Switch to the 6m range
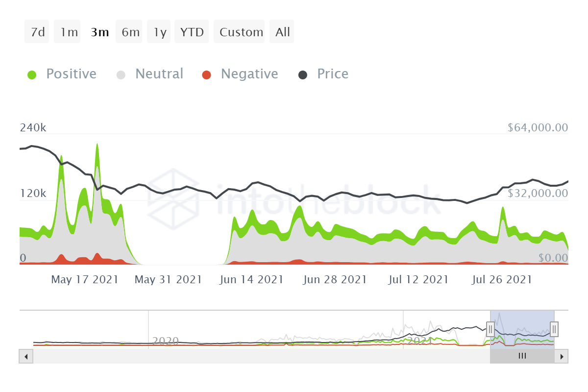Viewport: 588px width, 392px height. pyautogui.click(x=130, y=32)
